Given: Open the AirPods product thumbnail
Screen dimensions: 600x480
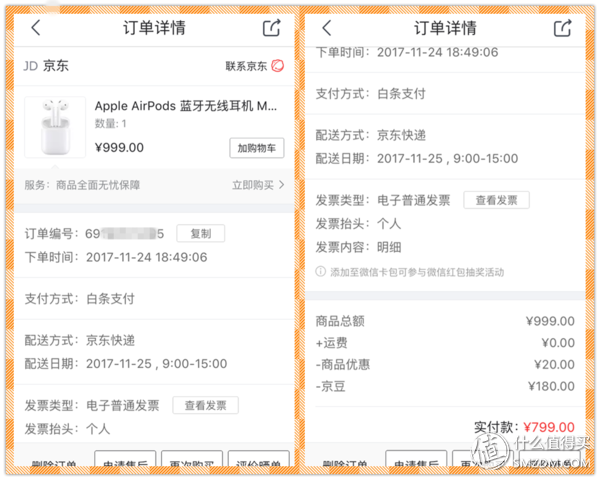Looking at the screenshot, I should [x=55, y=127].
